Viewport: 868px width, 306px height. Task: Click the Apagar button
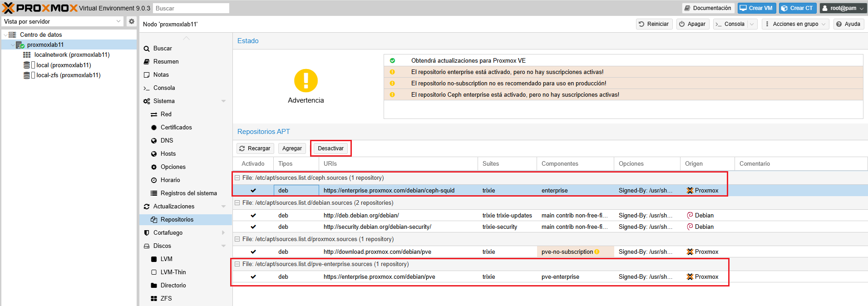pyautogui.click(x=693, y=24)
